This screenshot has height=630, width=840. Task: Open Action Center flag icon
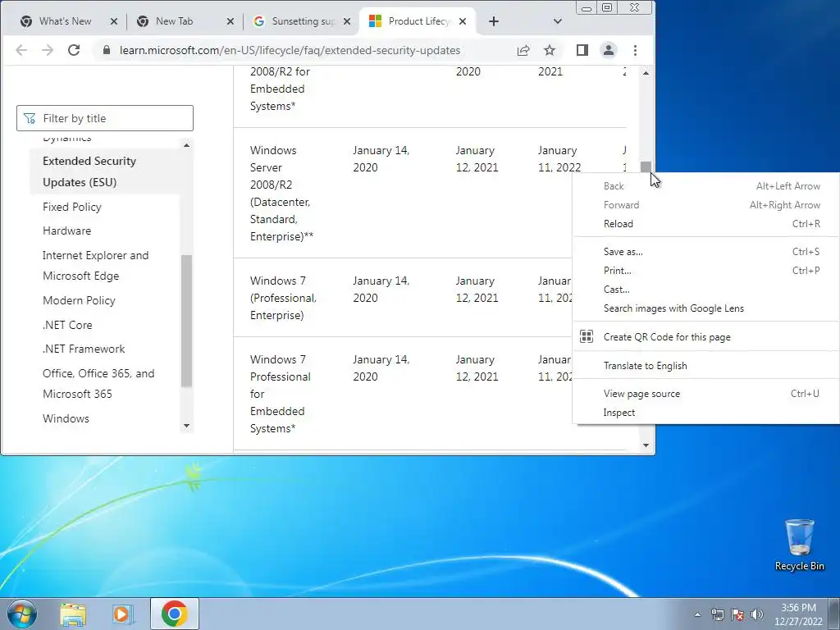click(x=737, y=614)
